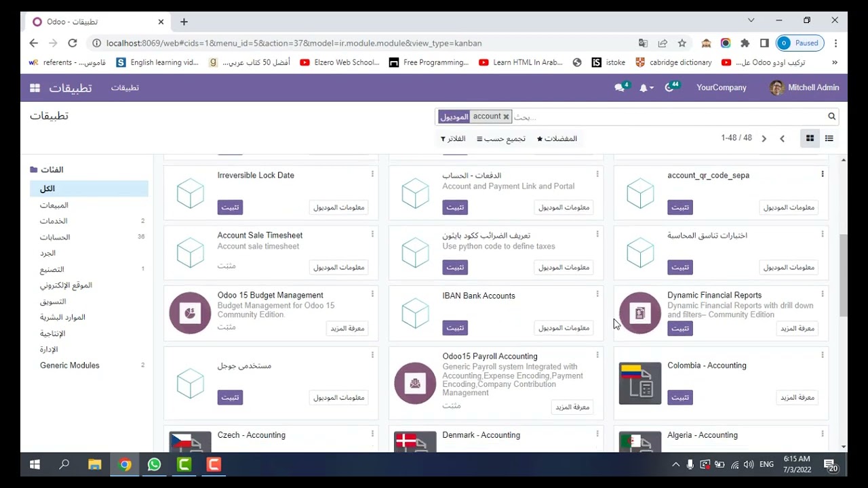Open options menu for Dynamic Financial Reports
This screenshot has height=488, width=868.
click(x=823, y=294)
